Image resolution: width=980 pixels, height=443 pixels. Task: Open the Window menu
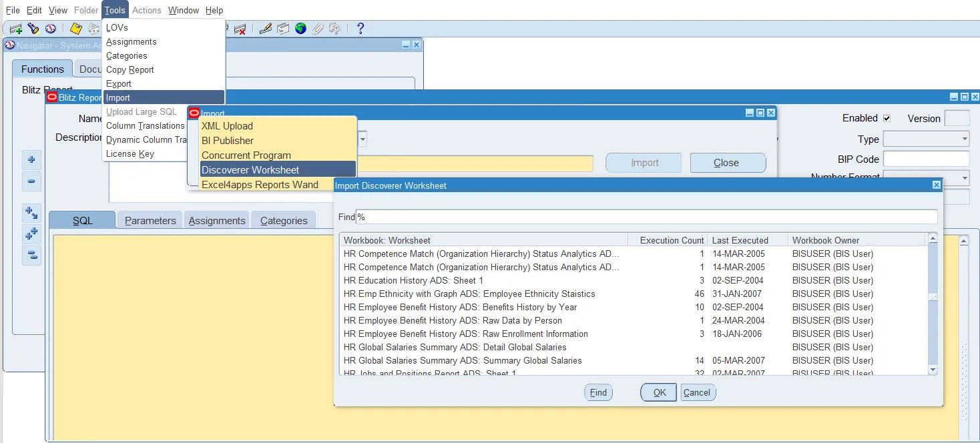click(x=184, y=10)
